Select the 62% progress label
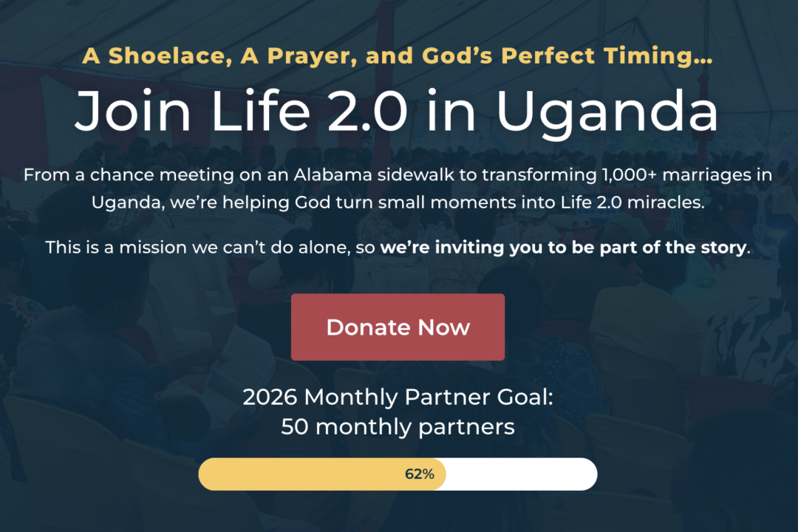The image size is (798, 532). [x=419, y=474]
